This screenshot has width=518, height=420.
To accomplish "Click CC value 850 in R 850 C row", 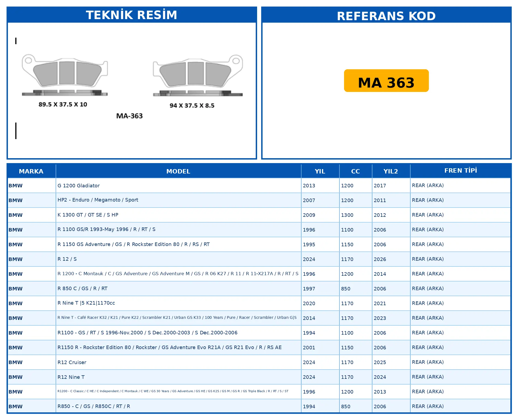I will pyautogui.click(x=346, y=289).
